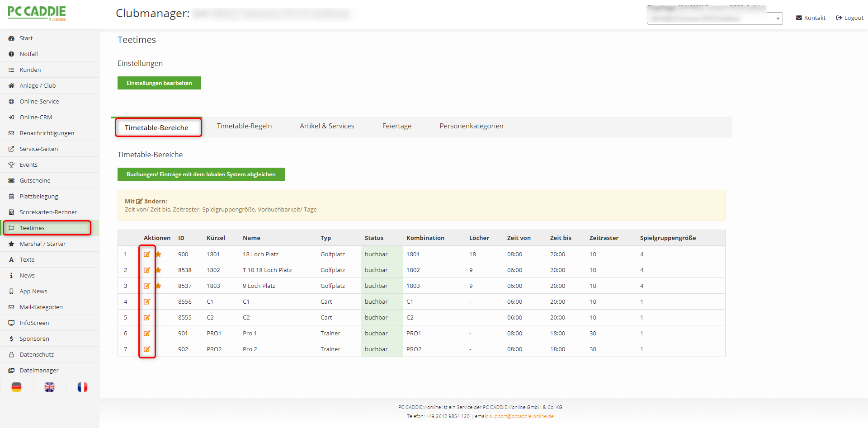
Task: Open the club selection dropdown
Action: pyautogui.click(x=715, y=19)
